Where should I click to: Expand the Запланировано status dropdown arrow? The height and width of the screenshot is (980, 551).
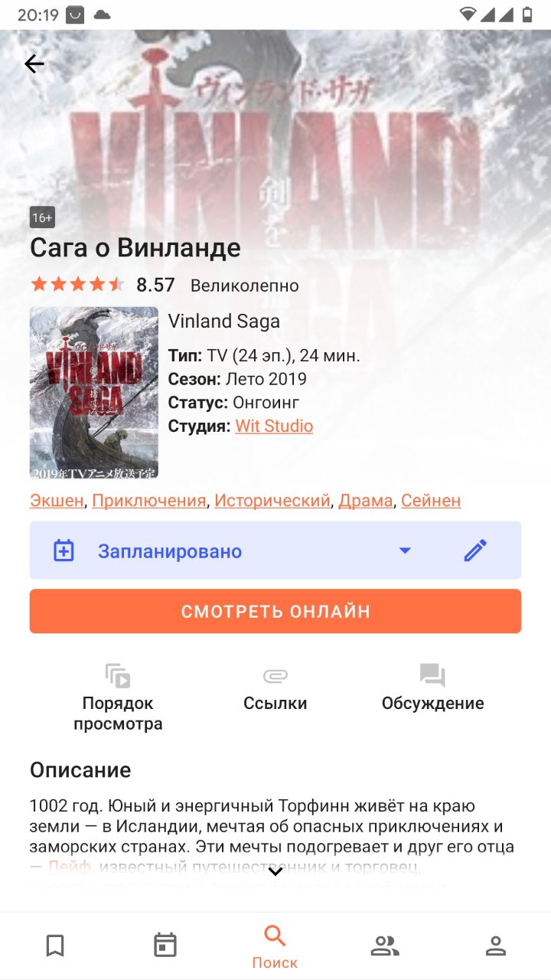pos(406,550)
